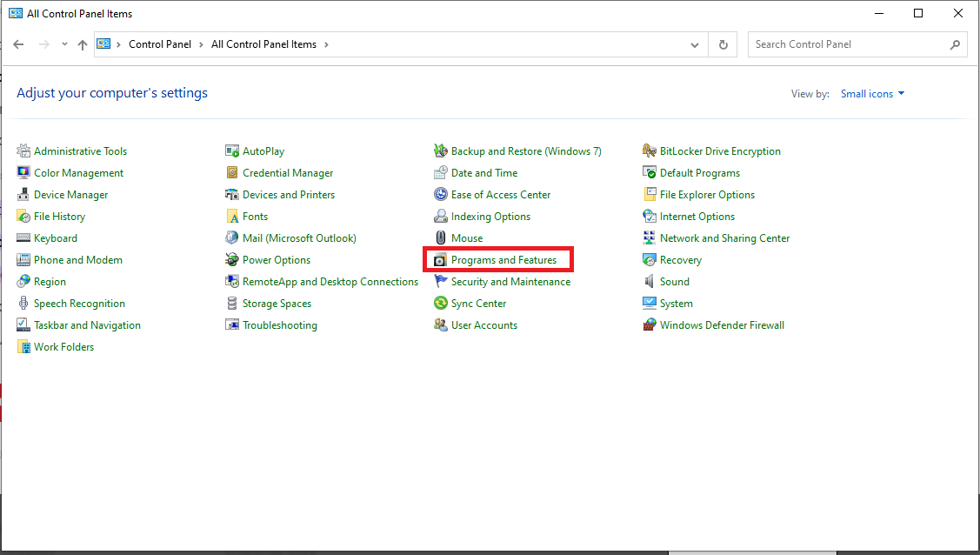The image size is (980, 555).
Task: Open the Date and Time icon
Action: (441, 172)
